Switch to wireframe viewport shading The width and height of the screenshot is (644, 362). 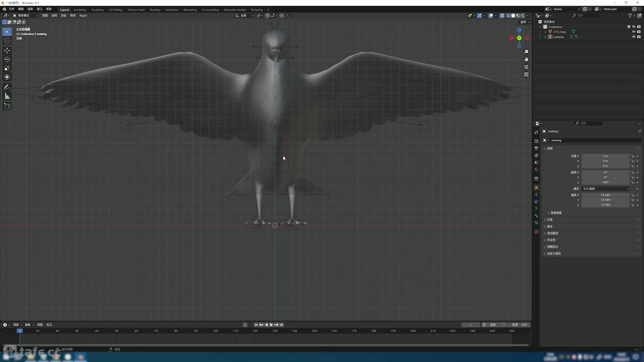pos(508,15)
